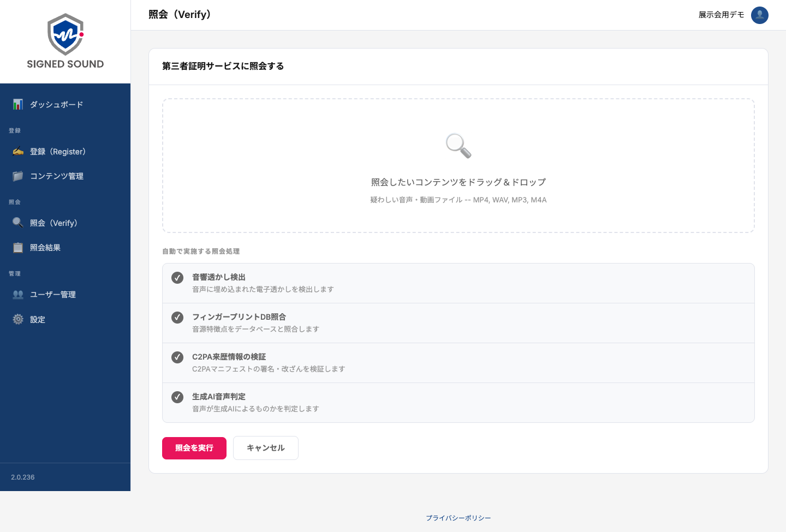Click the コンテンツ管理 folder icon
The image size is (786, 532).
click(18, 176)
